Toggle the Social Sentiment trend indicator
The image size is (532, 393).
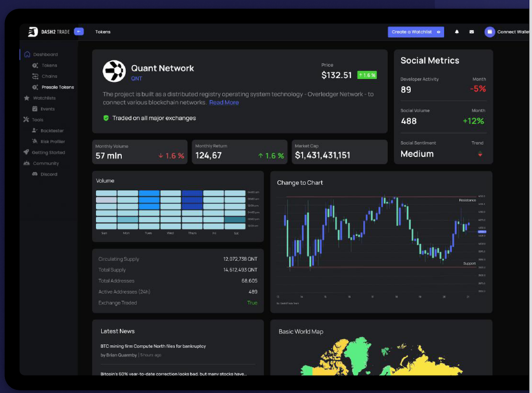[x=481, y=154]
